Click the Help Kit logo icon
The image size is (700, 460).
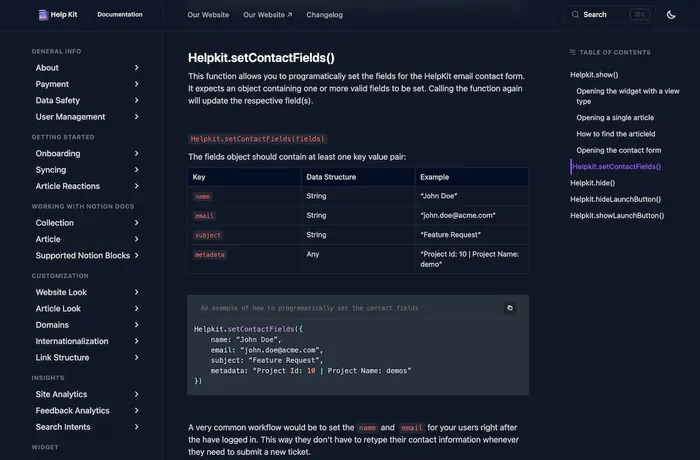[42, 15]
